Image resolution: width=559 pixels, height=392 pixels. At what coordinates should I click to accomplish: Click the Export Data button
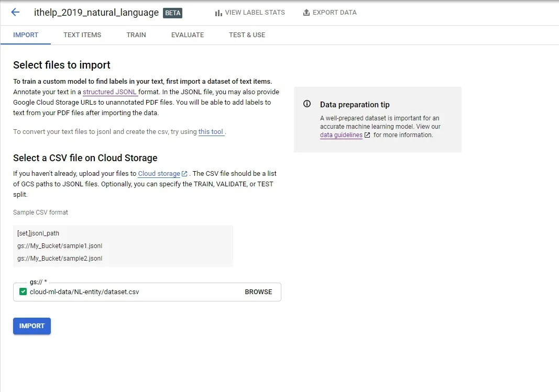(x=330, y=13)
